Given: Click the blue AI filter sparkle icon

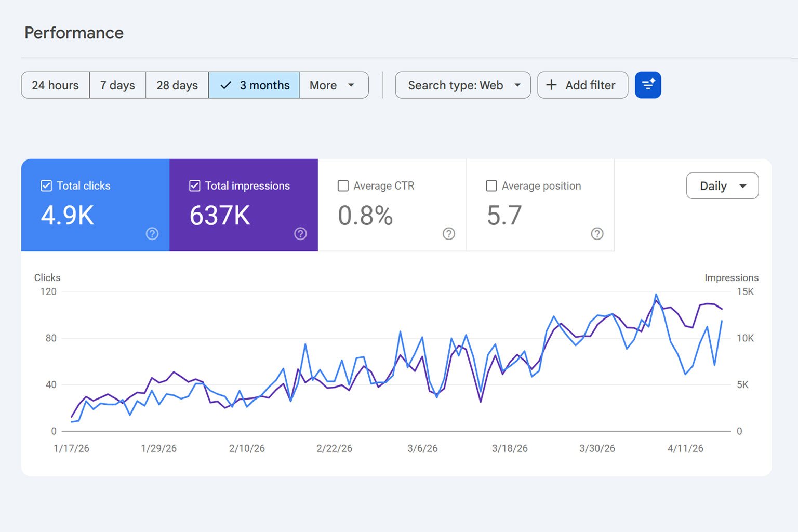Looking at the screenshot, I should coord(648,85).
